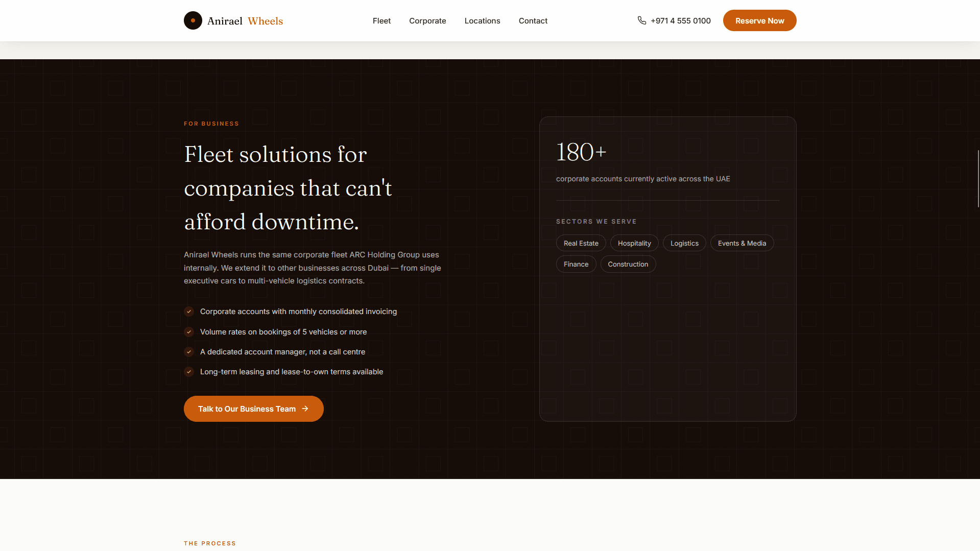
Task: Click 'corporate accounts currently active' caption
Action: [x=643, y=179]
